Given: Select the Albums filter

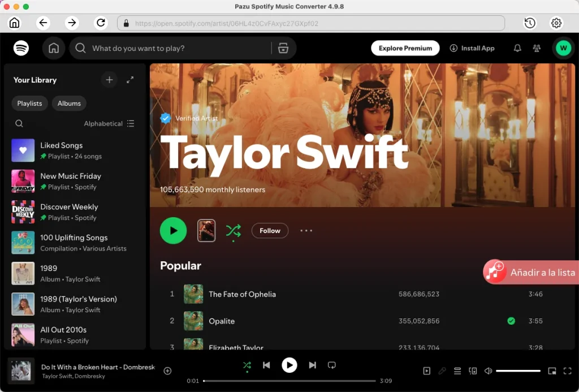Looking at the screenshot, I should (68, 103).
